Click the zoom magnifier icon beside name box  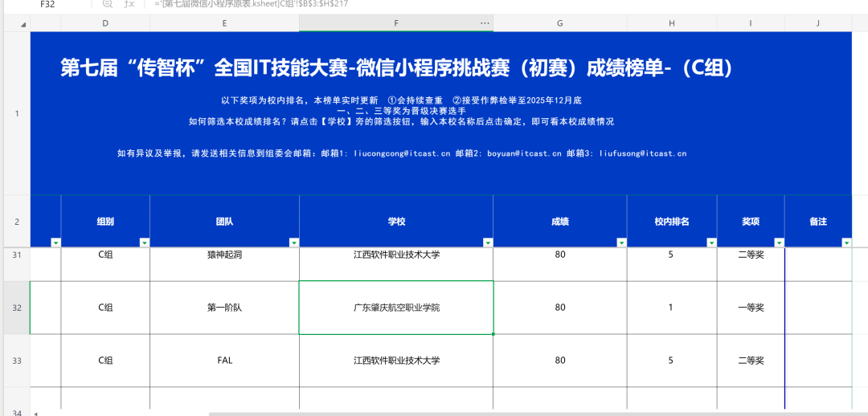click(107, 4)
